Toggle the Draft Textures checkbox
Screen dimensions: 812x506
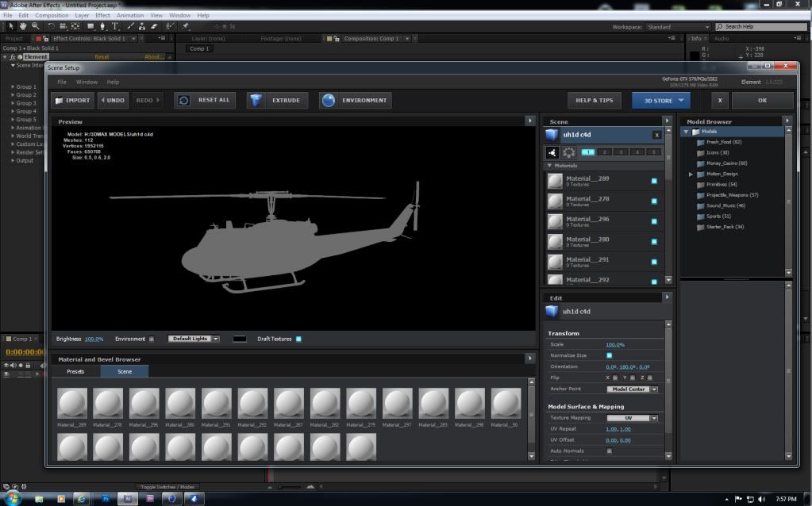click(x=298, y=339)
